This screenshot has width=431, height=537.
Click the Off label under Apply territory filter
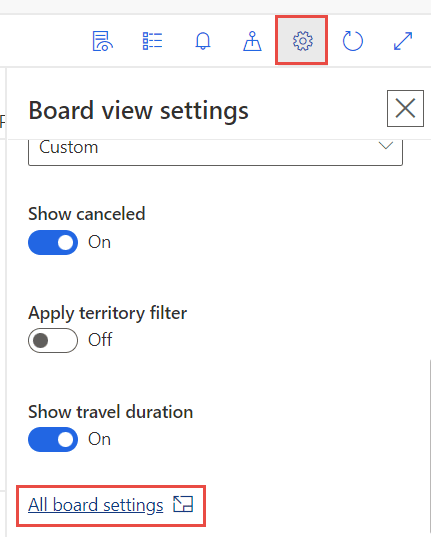tap(100, 340)
